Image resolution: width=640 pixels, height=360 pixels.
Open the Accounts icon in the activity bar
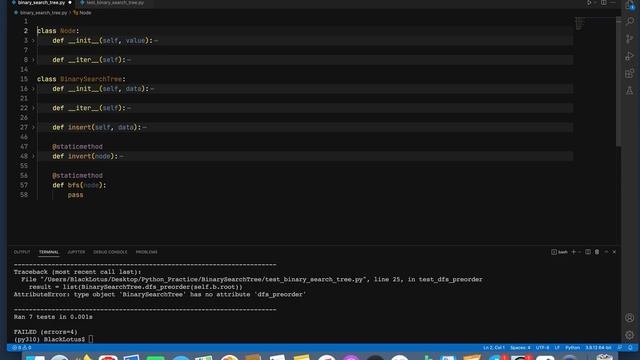[x=630, y=318]
